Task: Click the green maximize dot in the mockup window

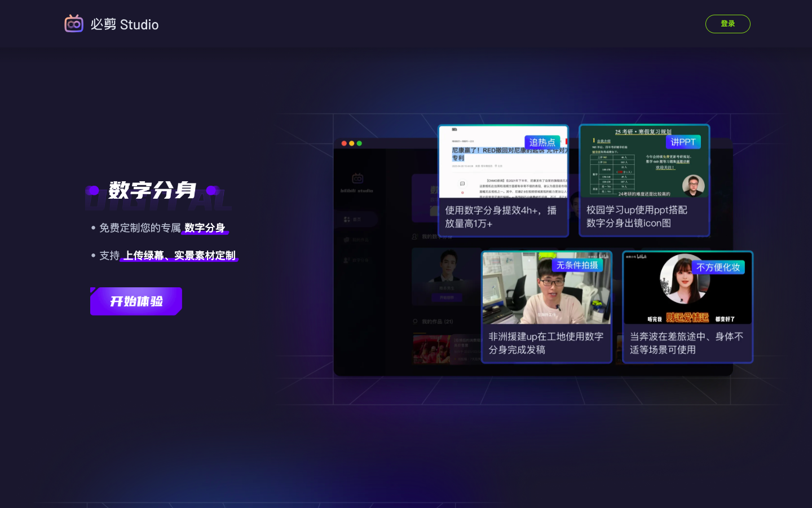Action: 359,143
